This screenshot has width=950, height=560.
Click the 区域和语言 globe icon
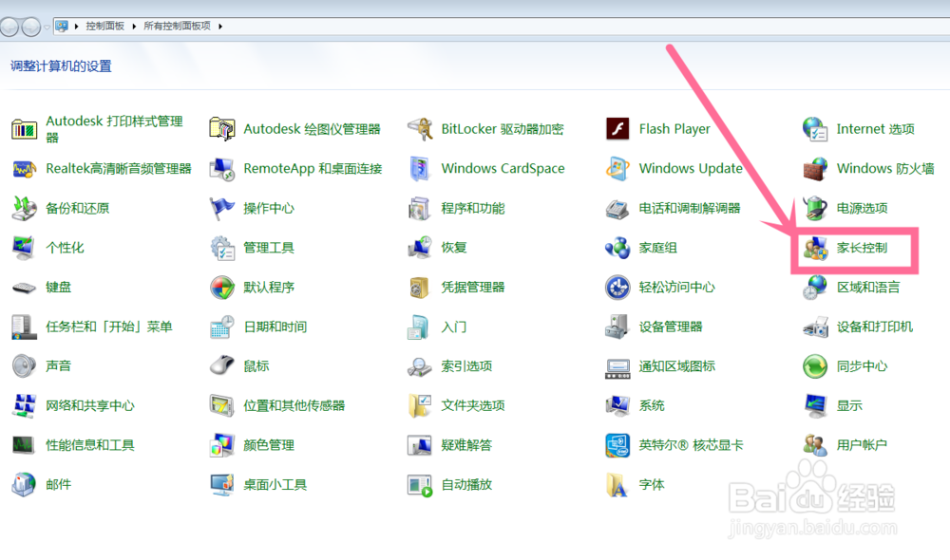click(x=815, y=288)
